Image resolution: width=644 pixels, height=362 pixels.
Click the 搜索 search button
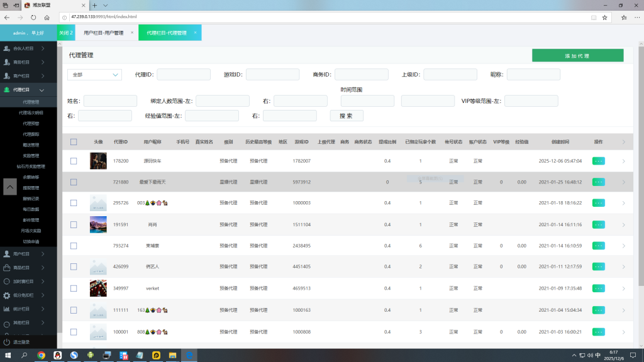346,116
